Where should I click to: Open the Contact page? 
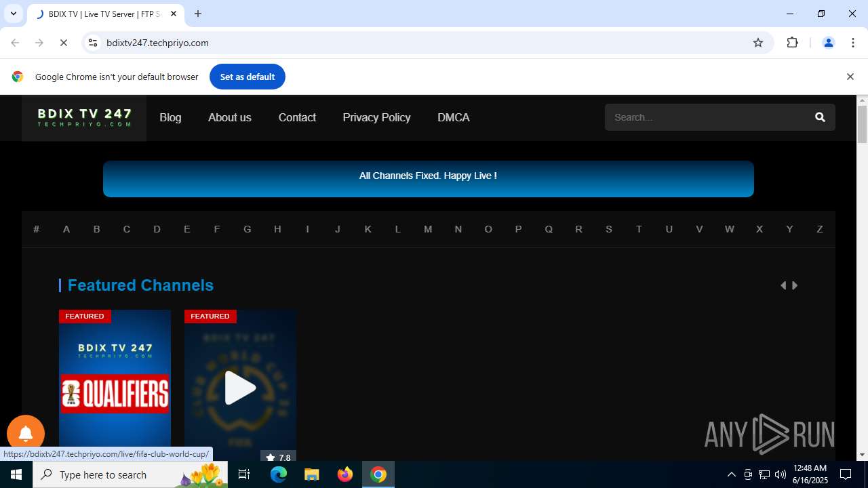point(297,117)
